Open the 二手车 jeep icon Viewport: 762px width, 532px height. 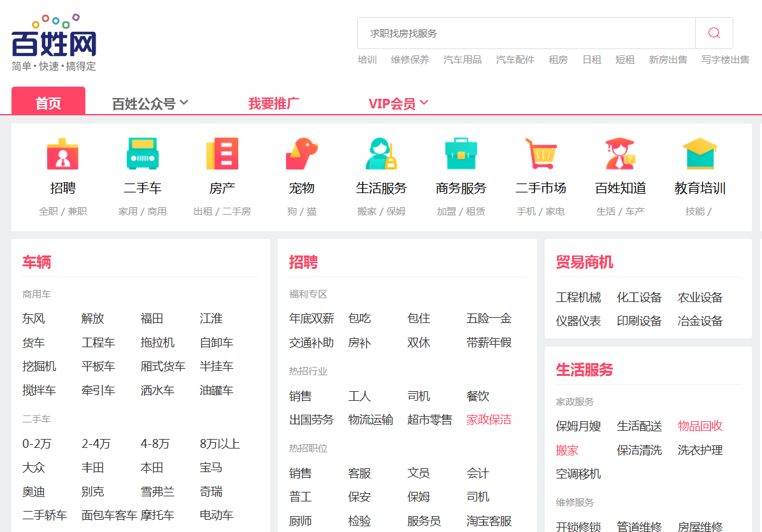click(x=142, y=154)
